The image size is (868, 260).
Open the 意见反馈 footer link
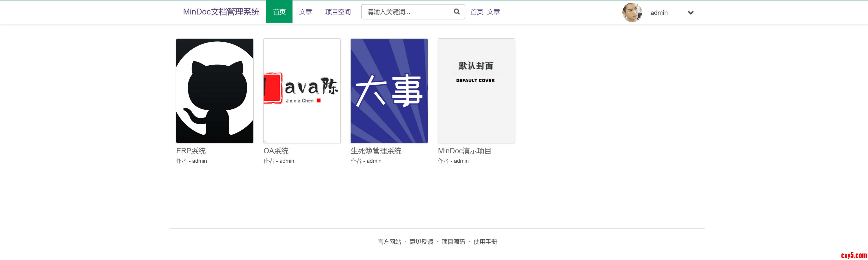pyautogui.click(x=421, y=242)
